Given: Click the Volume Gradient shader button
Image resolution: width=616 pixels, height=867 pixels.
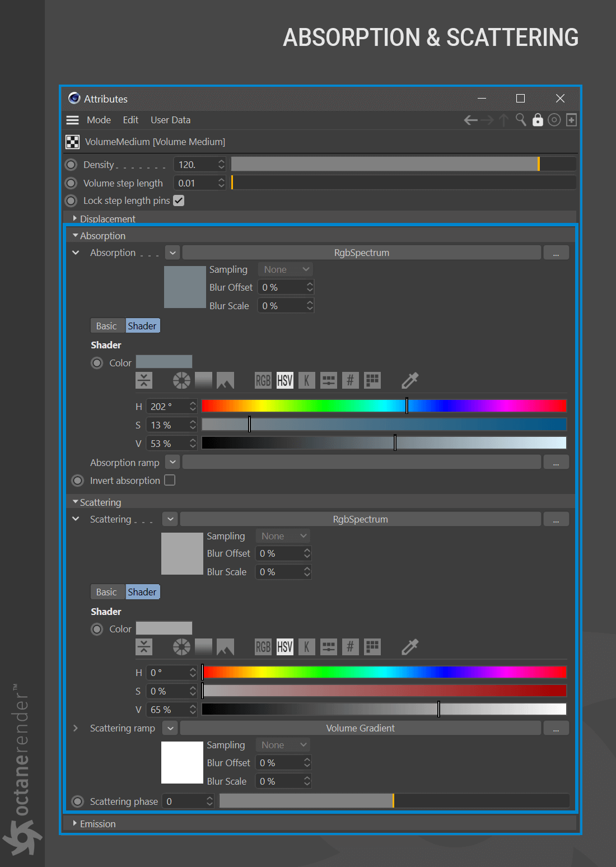Looking at the screenshot, I should pos(360,728).
